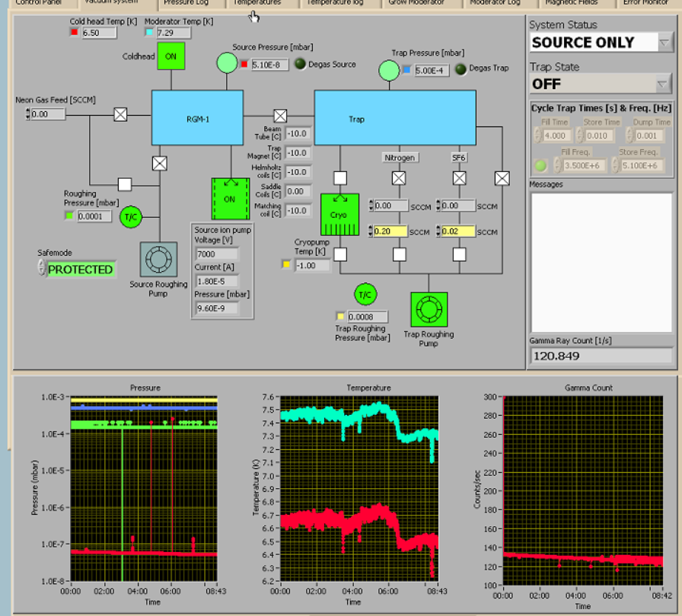Click the Source Roughing Pump icon
This screenshot has height=616, width=682.
pos(158,260)
